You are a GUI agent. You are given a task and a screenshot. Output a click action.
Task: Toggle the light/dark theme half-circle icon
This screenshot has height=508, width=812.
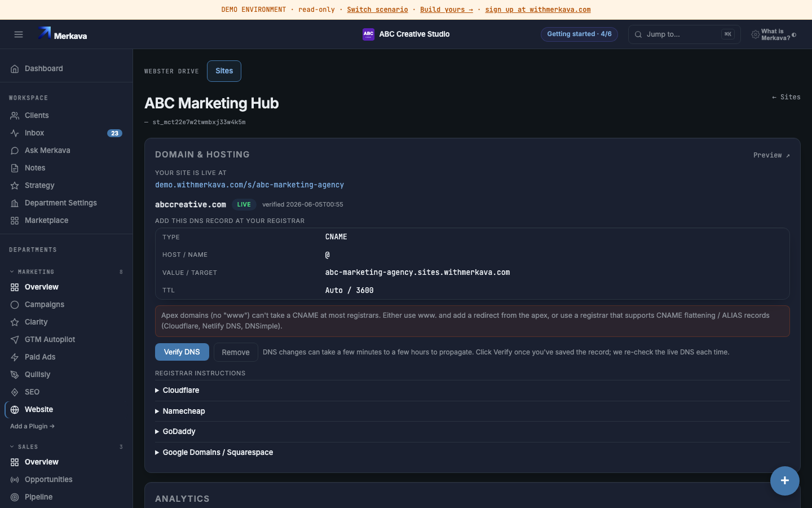tap(794, 35)
